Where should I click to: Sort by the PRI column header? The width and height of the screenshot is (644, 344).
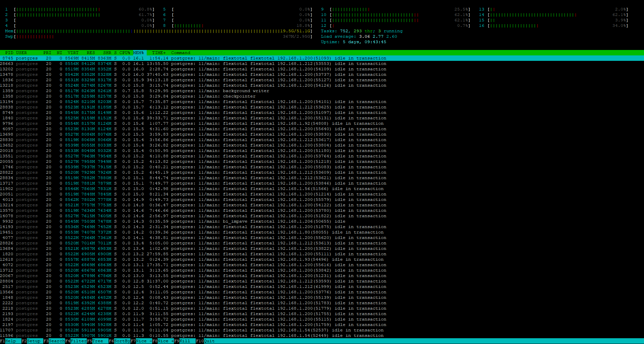47,53
